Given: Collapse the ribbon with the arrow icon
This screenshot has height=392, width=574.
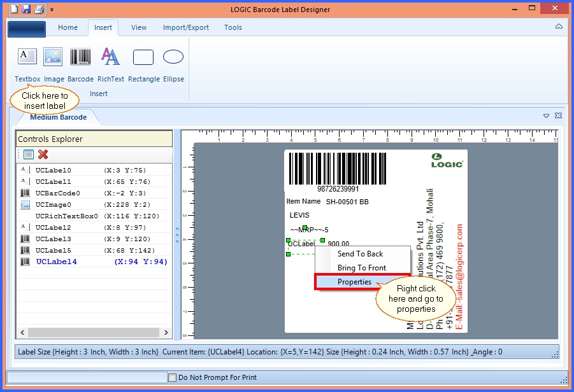Looking at the screenshot, I should 559,26.
